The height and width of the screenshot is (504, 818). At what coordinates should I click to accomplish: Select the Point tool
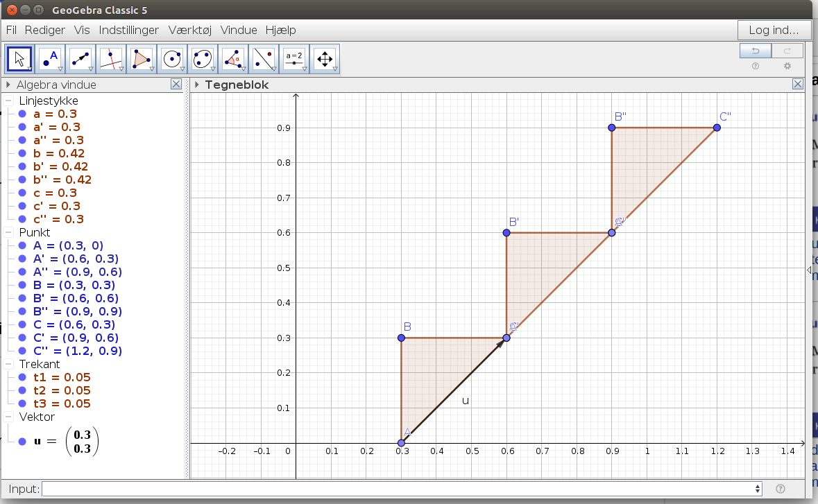(50, 59)
